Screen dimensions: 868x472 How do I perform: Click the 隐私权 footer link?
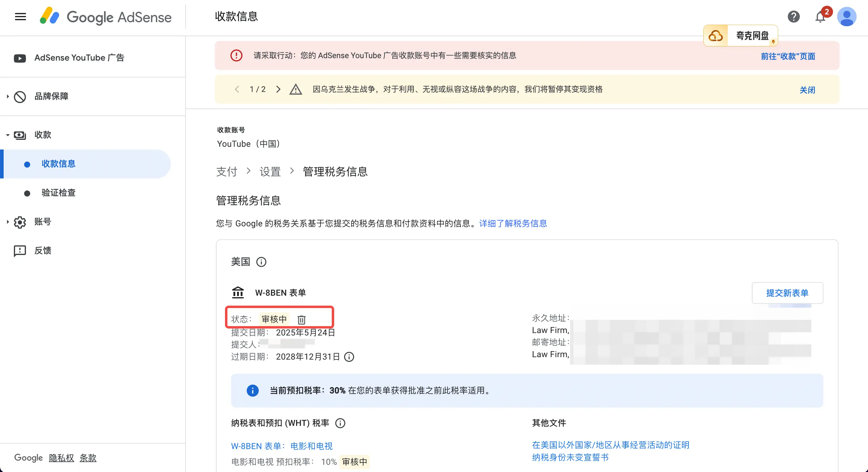[61, 458]
